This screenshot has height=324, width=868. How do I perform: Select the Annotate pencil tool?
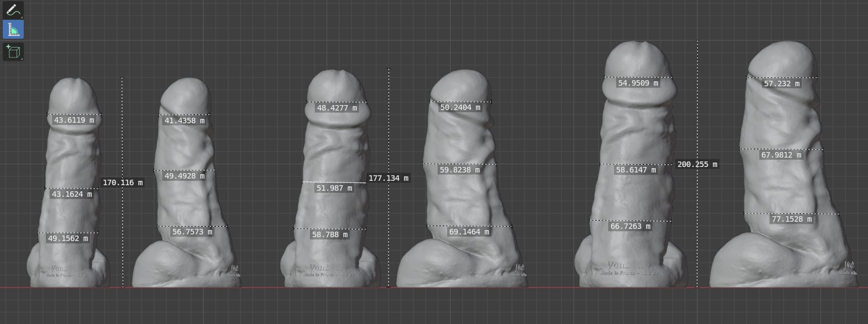13,10
